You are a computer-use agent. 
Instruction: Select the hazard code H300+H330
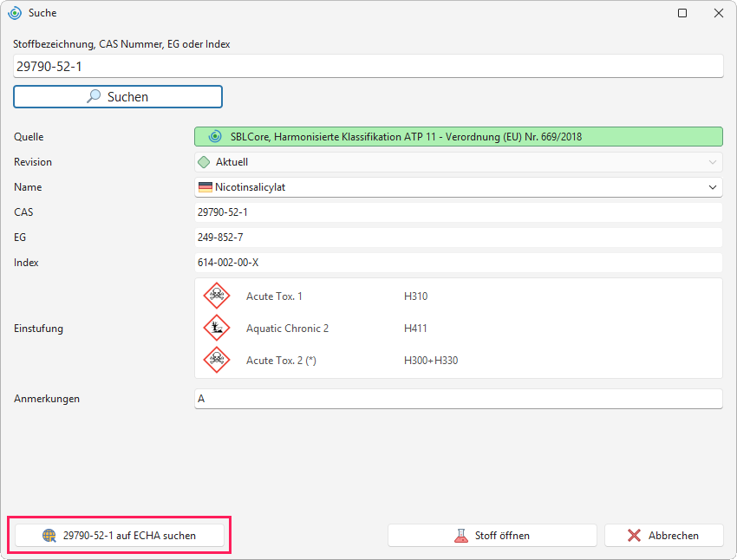431,361
